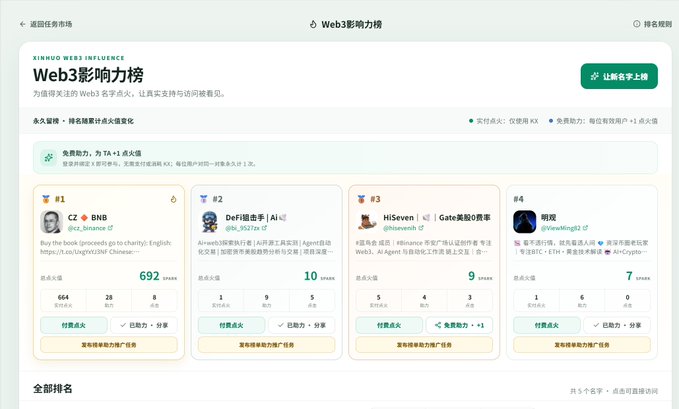
Task: Click the 永久留榜 ranking description text
Action: (x=83, y=121)
